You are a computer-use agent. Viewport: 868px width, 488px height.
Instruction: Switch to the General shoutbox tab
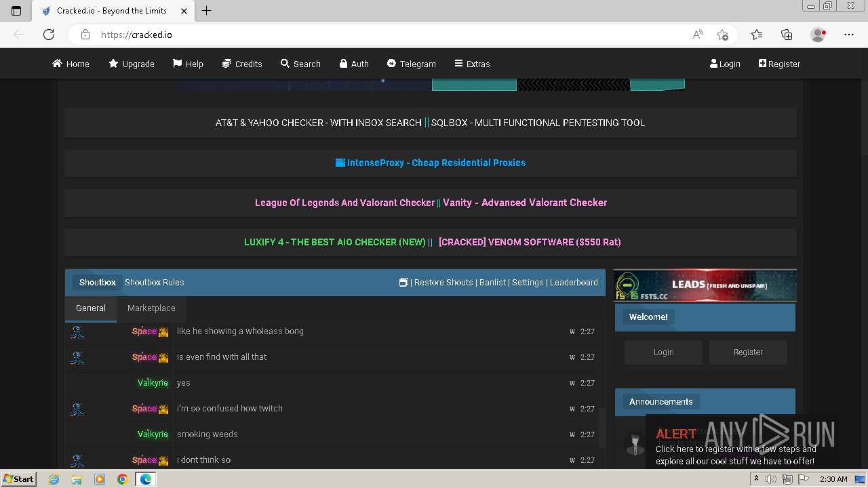point(91,308)
